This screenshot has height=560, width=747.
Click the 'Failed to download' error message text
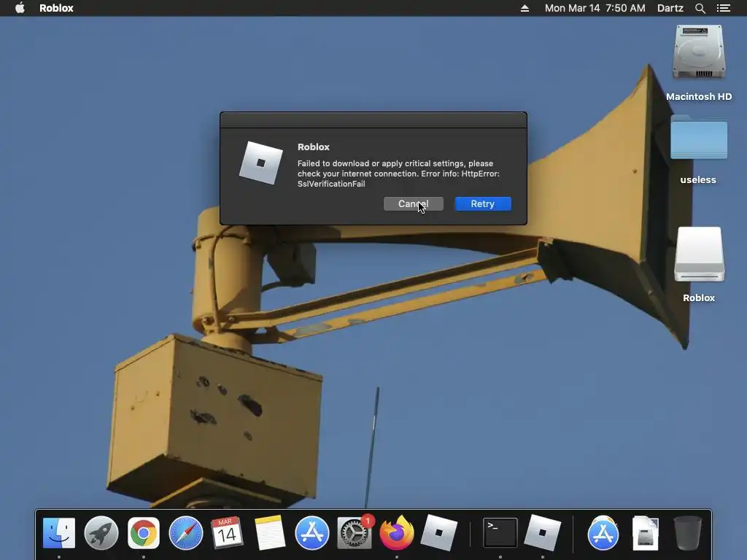point(398,174)
